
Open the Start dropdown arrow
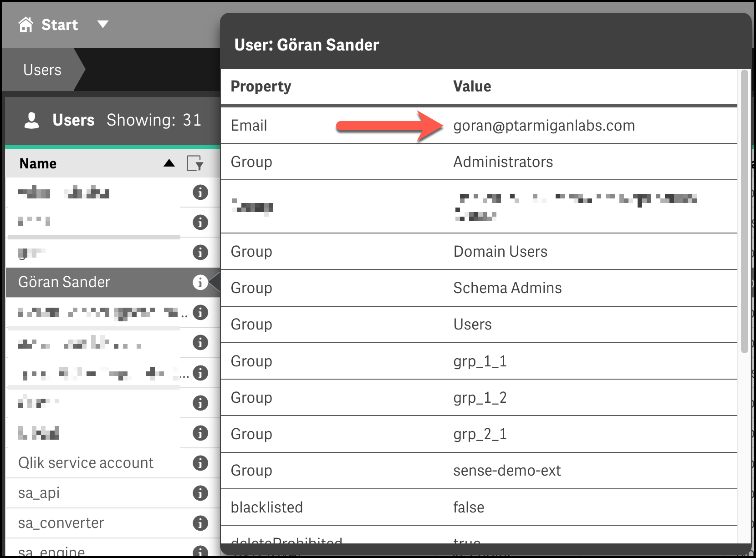click(x=103, y=24)
